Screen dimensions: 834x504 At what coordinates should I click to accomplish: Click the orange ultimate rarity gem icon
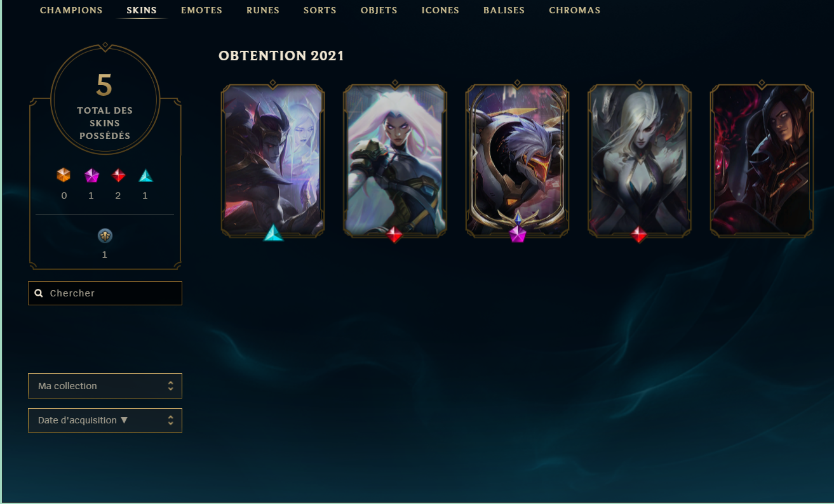point(64,176)
